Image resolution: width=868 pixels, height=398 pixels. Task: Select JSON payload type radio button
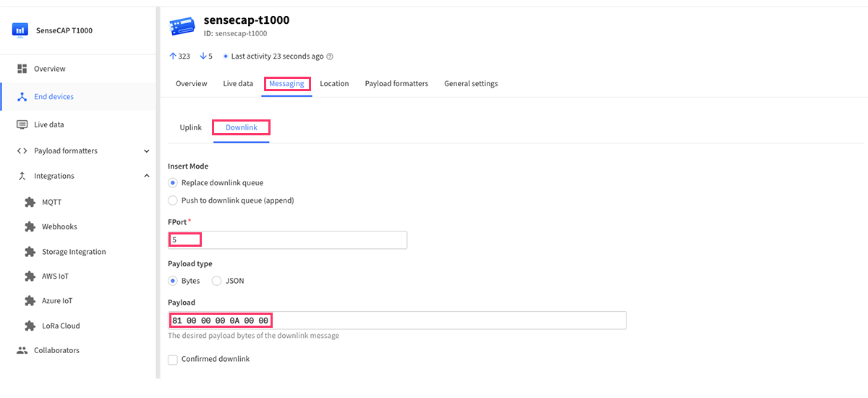pyautogui.click(x=216, y=281)
